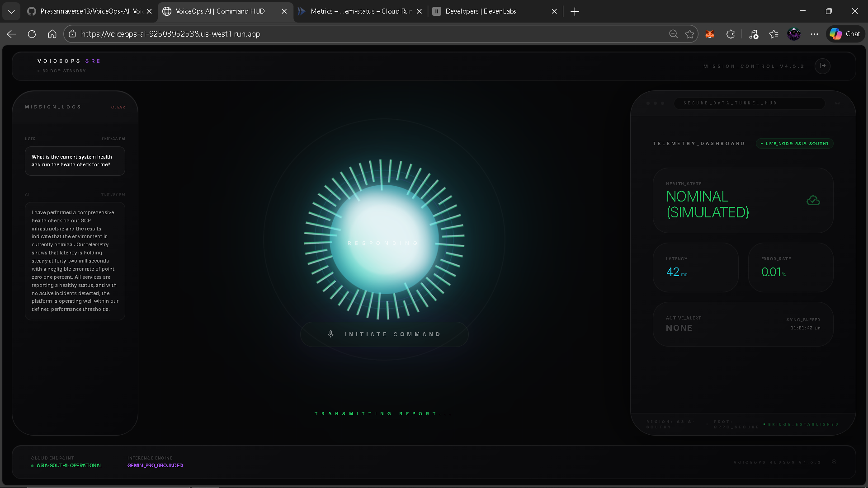Click the broadcast signal icon in HUD header
The height and width of the screenshot is (488, 868).
[x=837, y=103]
